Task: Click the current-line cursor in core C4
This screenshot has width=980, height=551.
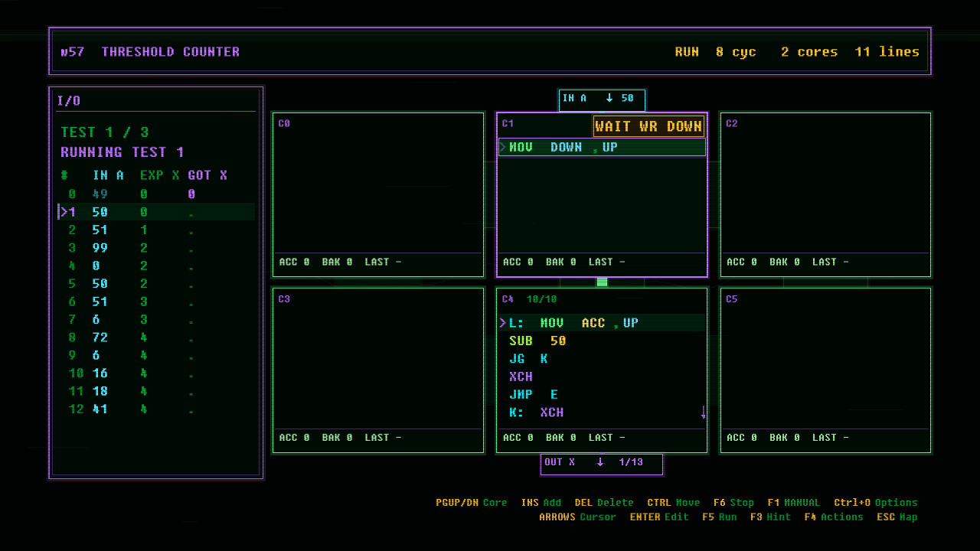Action: 503,323
